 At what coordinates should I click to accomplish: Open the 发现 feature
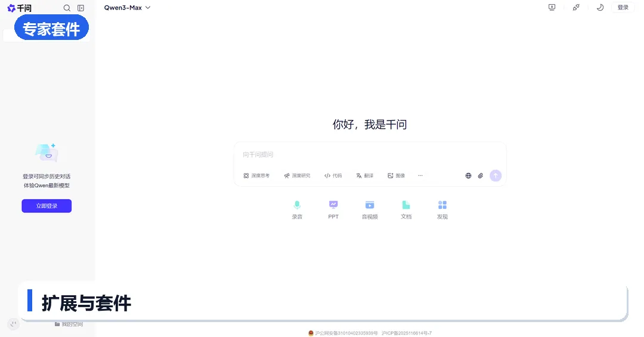(x=442, y=209)
